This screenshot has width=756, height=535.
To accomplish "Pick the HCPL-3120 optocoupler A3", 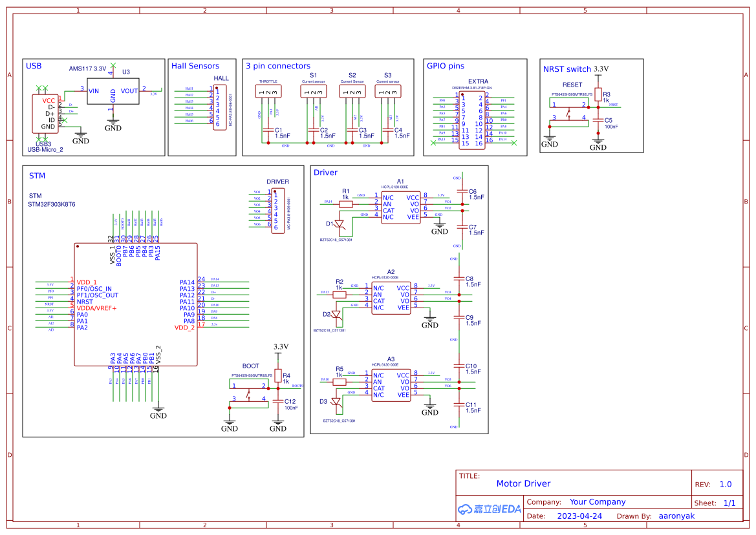I will pyautogui.click(x=391, y=384).
